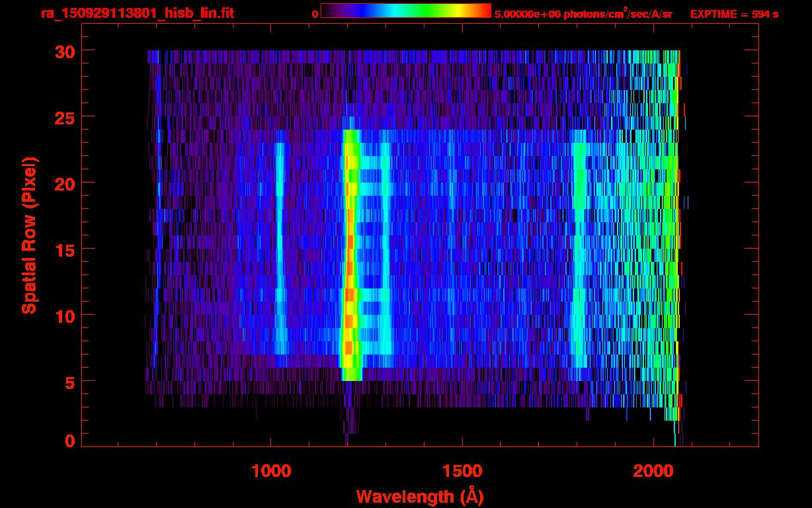Click the 5.00000e+06 photons/cm²/sec/A/sr label

pyautogui.click(x=583, y=14)
